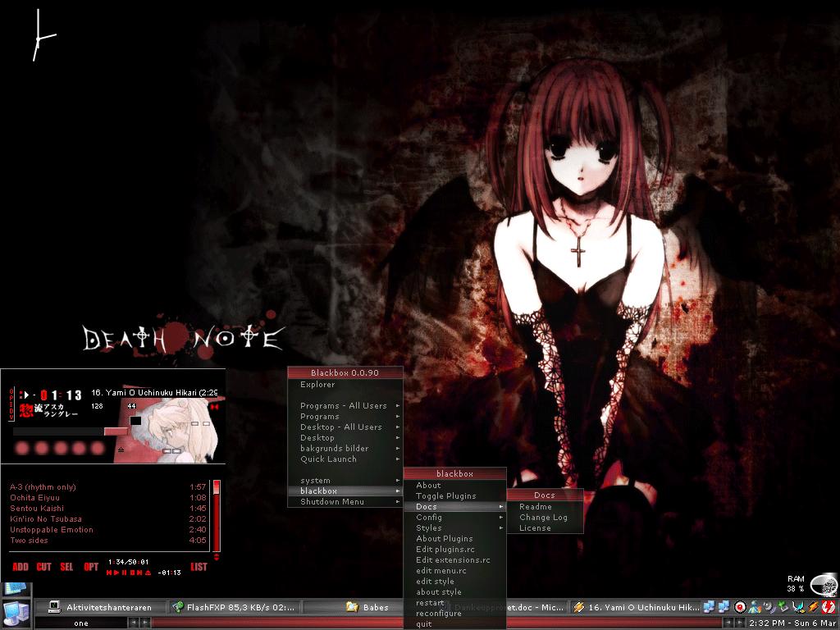Viewport: 840px width, 630px height.
Task: Open License from Docs menu
Action: 545,528
